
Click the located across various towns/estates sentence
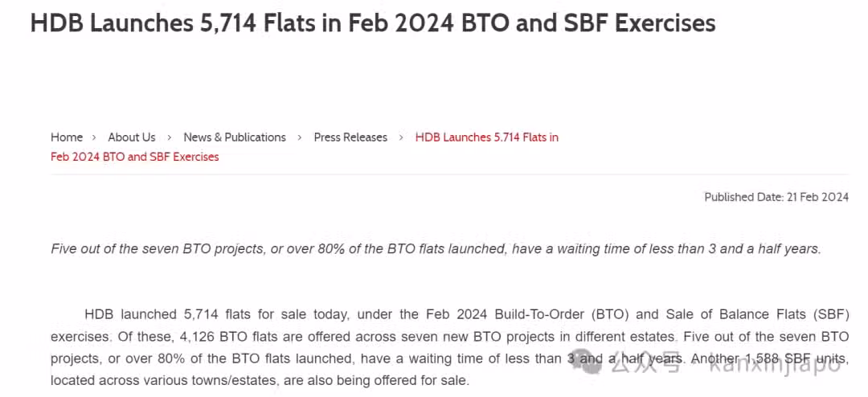pos(260,381)
